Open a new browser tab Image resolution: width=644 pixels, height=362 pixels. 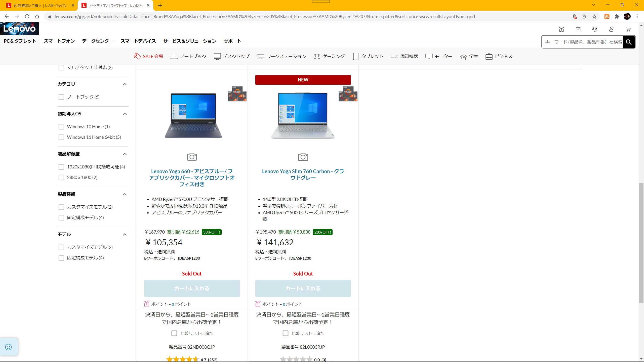click(x=160, y=5)
